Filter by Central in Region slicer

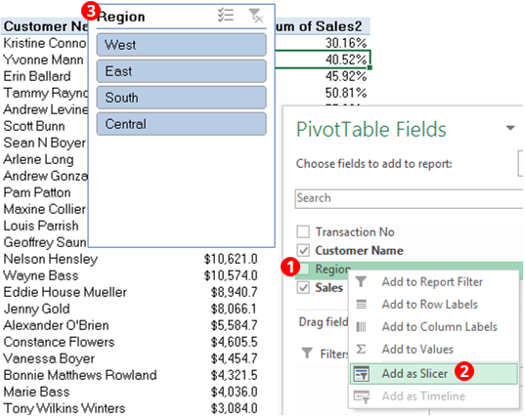coord(182,124)
